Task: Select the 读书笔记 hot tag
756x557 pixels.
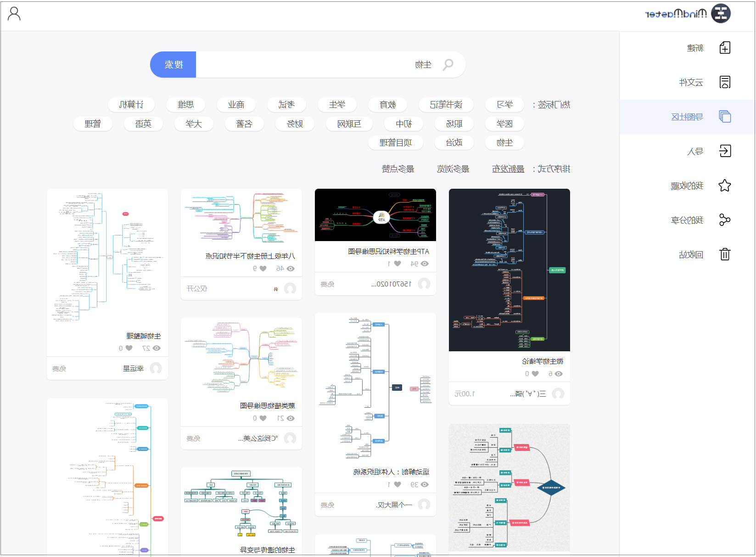Action: click(446, 105)
